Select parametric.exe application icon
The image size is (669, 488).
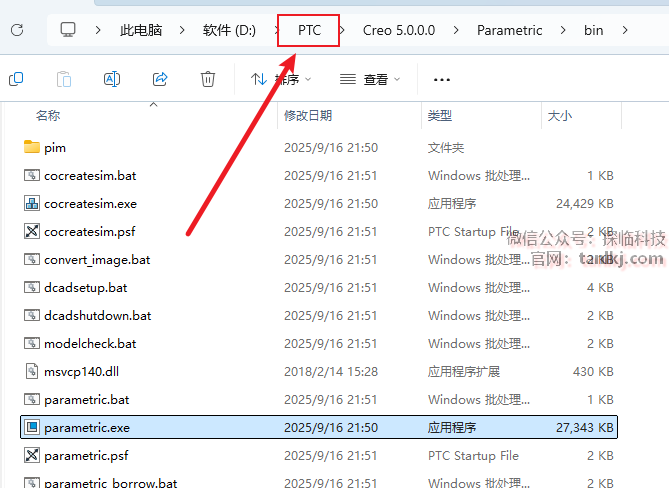32,427
